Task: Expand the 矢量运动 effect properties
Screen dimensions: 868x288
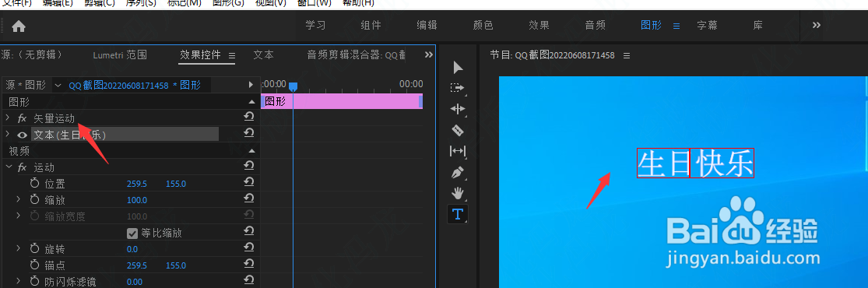Action: click(8, 118)
